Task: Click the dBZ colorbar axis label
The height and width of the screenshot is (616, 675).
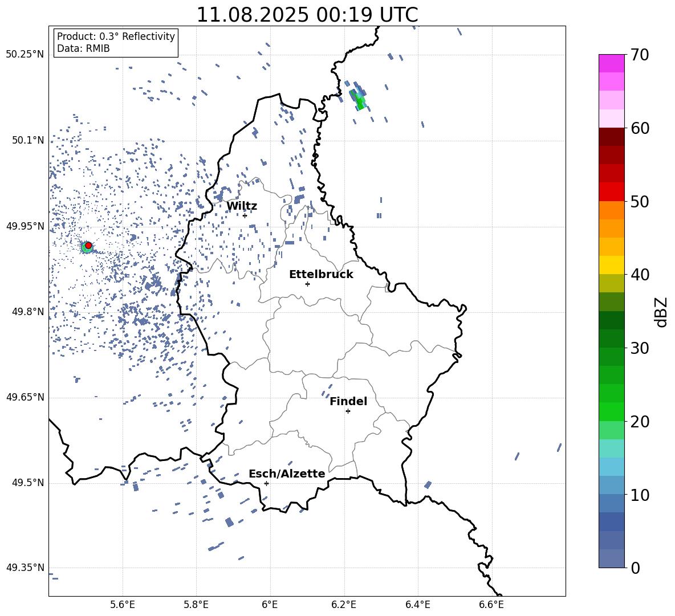Action: tap(662, 312)
